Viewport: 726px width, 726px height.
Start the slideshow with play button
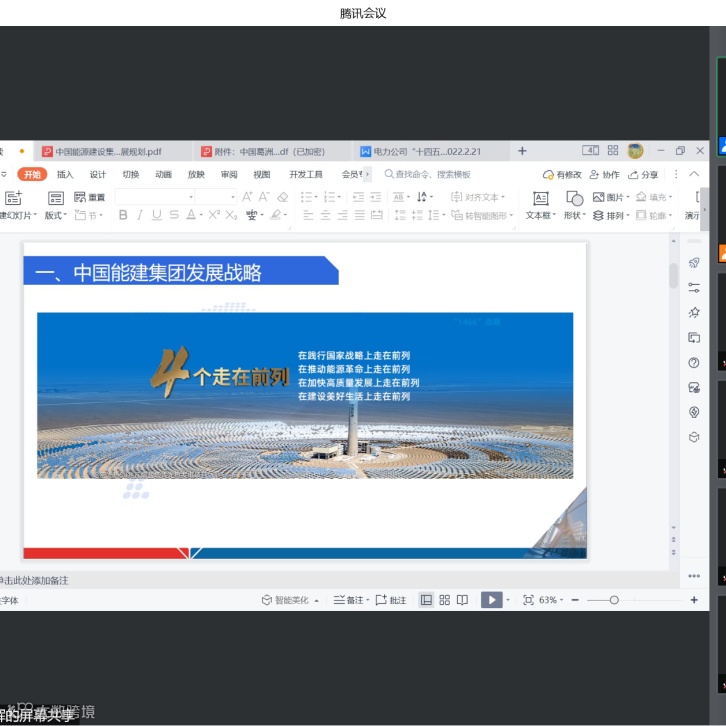[x=492, y=600]
